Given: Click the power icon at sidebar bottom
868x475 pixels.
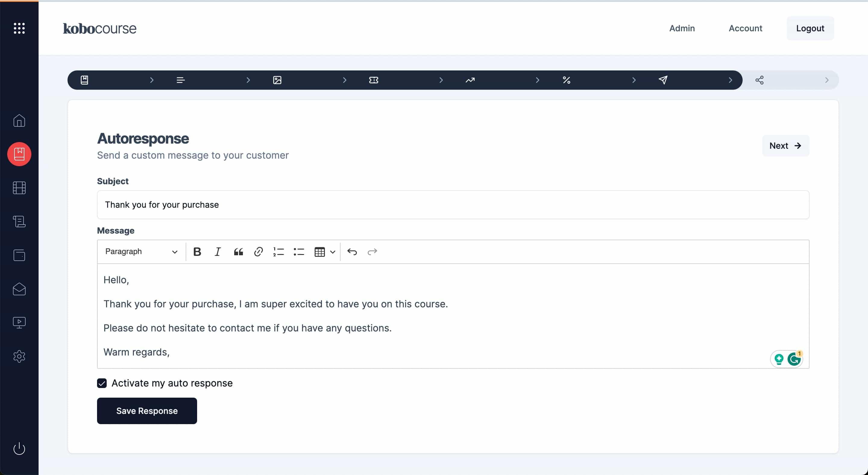Looking at the screenshot, I should click(19, 449).
